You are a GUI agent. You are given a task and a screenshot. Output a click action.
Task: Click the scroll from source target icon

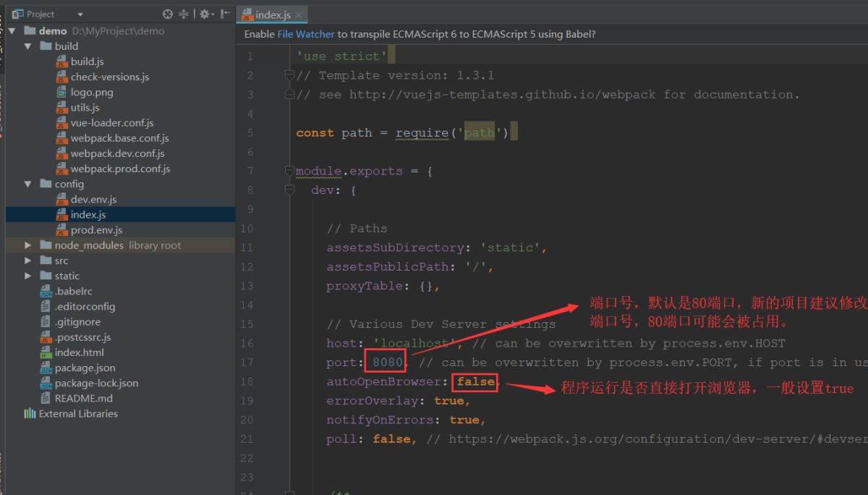(x=168, y=14)
